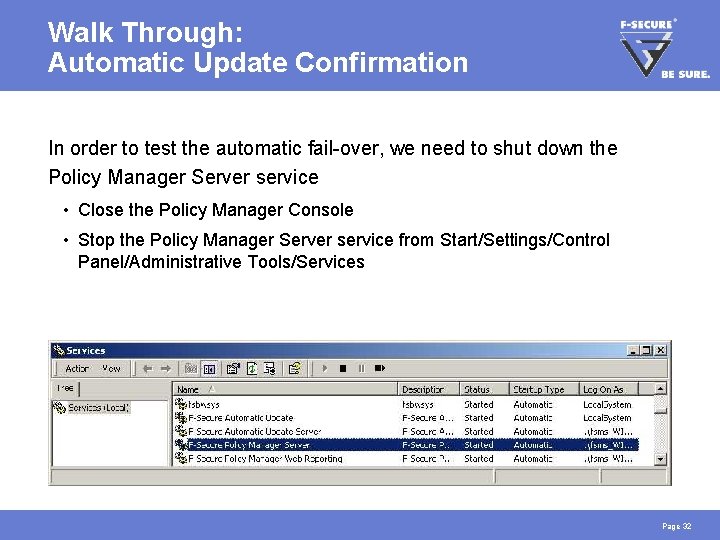Click the F-Secure Automatic Update gear icon
Viewport: 720px width, 540px height.
tap(181, 417)
